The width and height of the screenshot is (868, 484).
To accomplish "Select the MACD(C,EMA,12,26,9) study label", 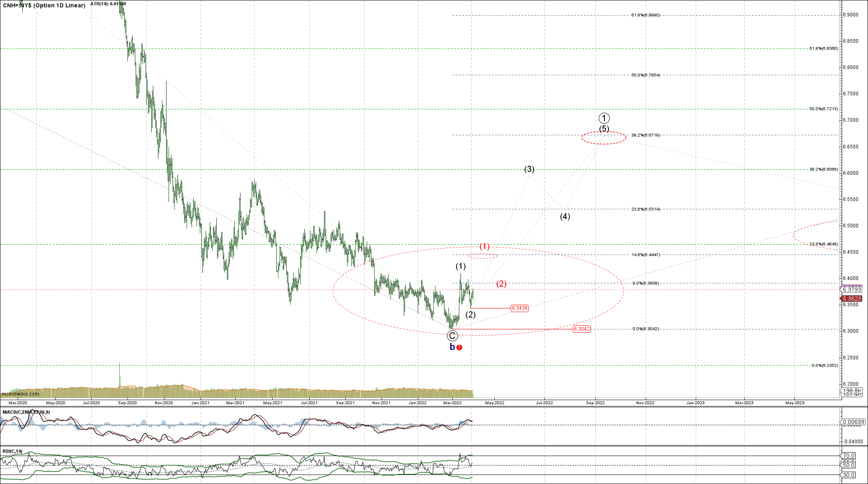I will point(26,412).
